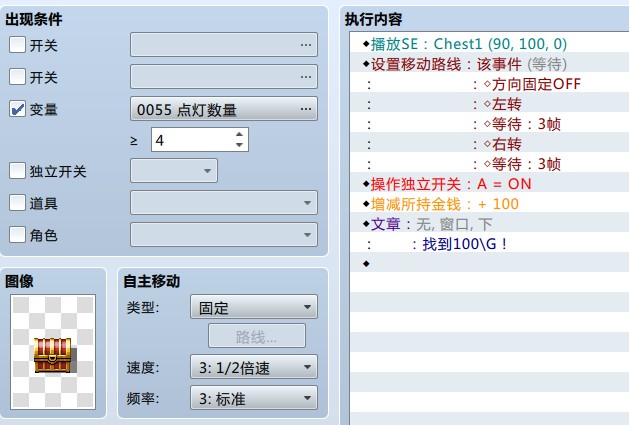Enable the 独立开关 condition checkbox
Image resolution: width=629 pixels, height=425 pixels.
point(17,171)
